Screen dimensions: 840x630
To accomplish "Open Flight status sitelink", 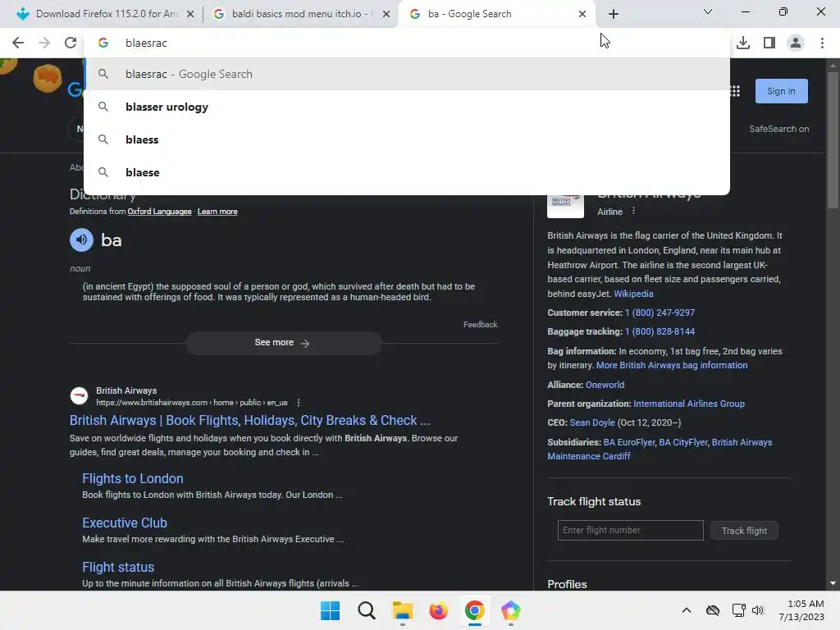I will coord(118,567).
